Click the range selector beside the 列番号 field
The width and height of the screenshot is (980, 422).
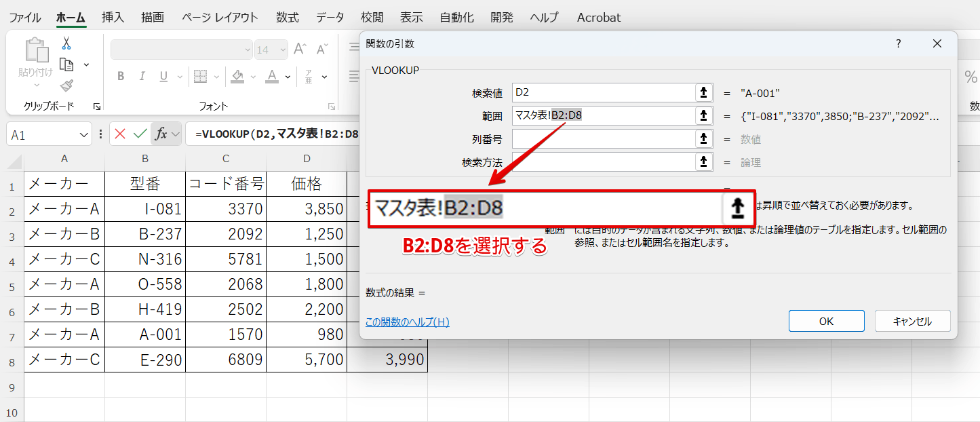[705, 139]
